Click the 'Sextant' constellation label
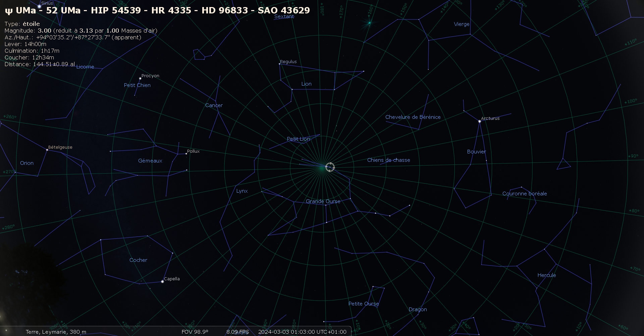Image resolution: width=644 pixels, height=336 pixels. 284,16
